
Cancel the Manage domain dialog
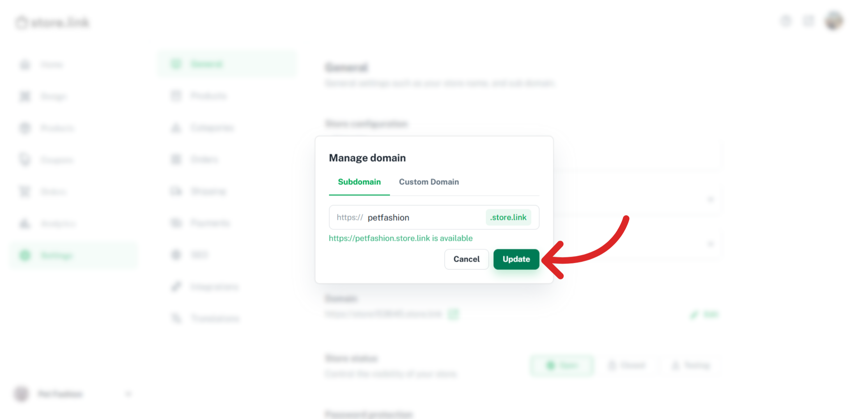pos(466,259)
